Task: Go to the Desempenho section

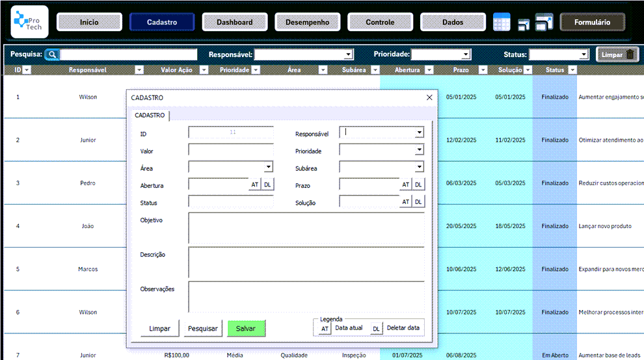Action: [x=307, y=22]
